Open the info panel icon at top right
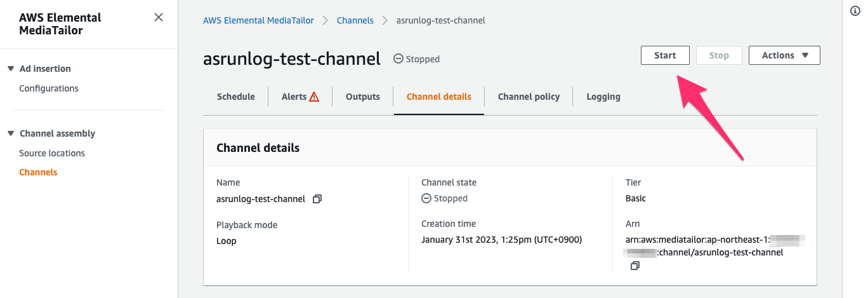 pyautogui.click(x=855, y=11)
